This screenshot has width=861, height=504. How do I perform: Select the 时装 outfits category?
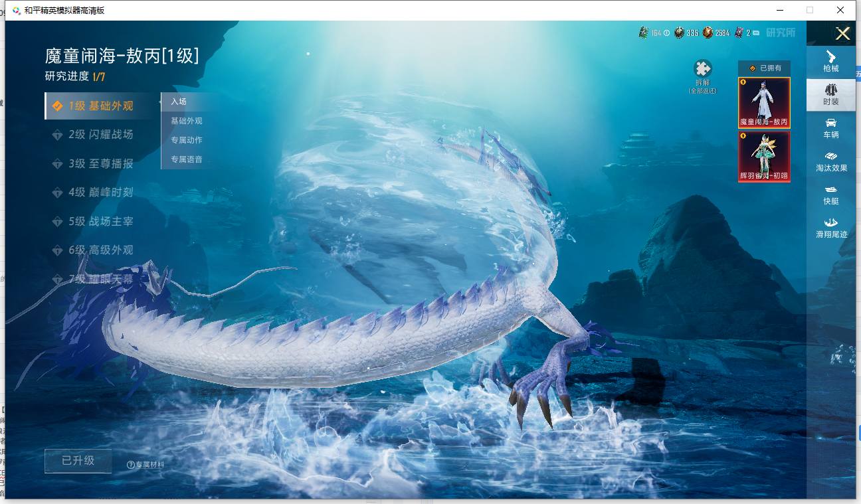point(831,94)
